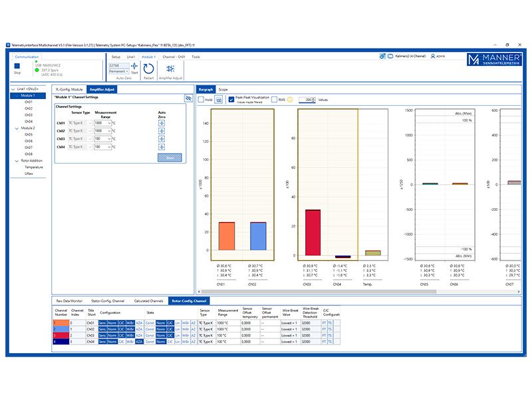Image resolution: width=532 pixels, height=399 pixels.
Task: Toggle WiBr configuration flag in Ch02 row
Action: pos(130,329)
